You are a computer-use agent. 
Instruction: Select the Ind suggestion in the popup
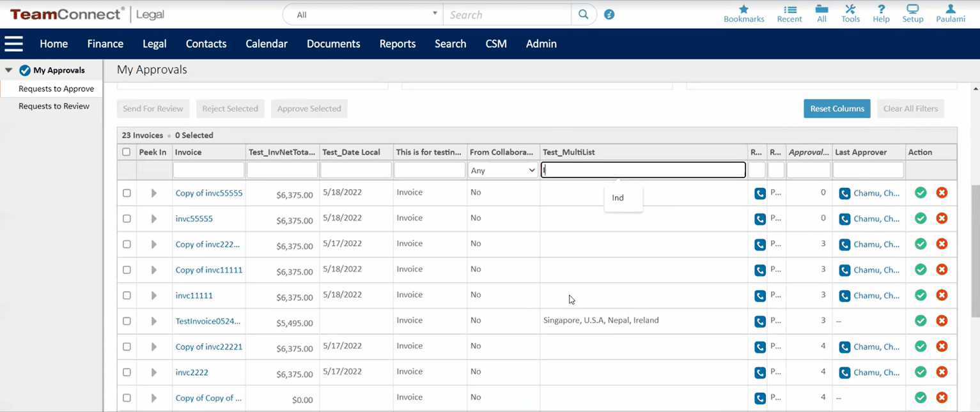pyautogui.click(x=618, y=198)
